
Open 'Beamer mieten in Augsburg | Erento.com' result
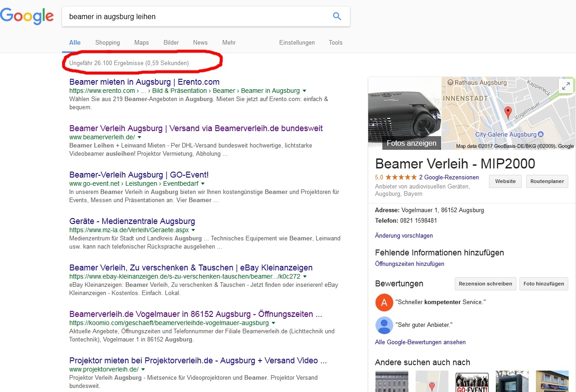click(144, 82)
